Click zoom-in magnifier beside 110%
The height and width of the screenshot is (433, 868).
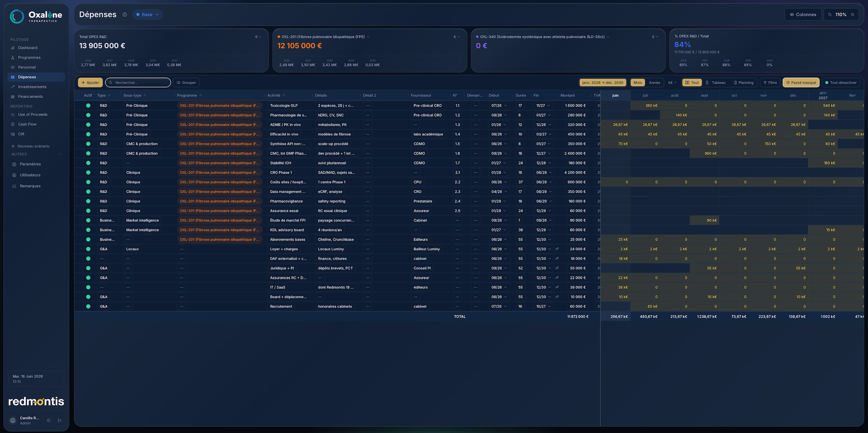(x=853, y=14)
